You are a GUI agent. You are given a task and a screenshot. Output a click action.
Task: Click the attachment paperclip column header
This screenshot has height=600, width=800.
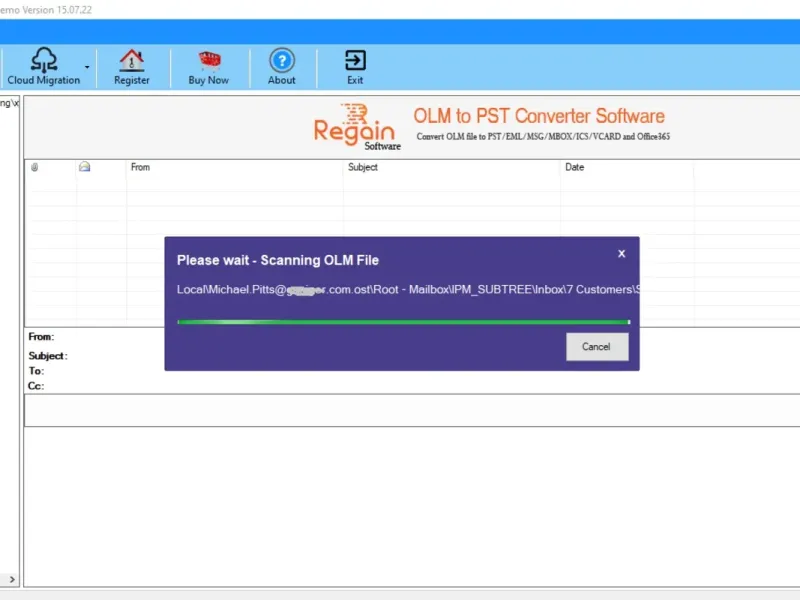pyautogui.click(x=35, y=167)
